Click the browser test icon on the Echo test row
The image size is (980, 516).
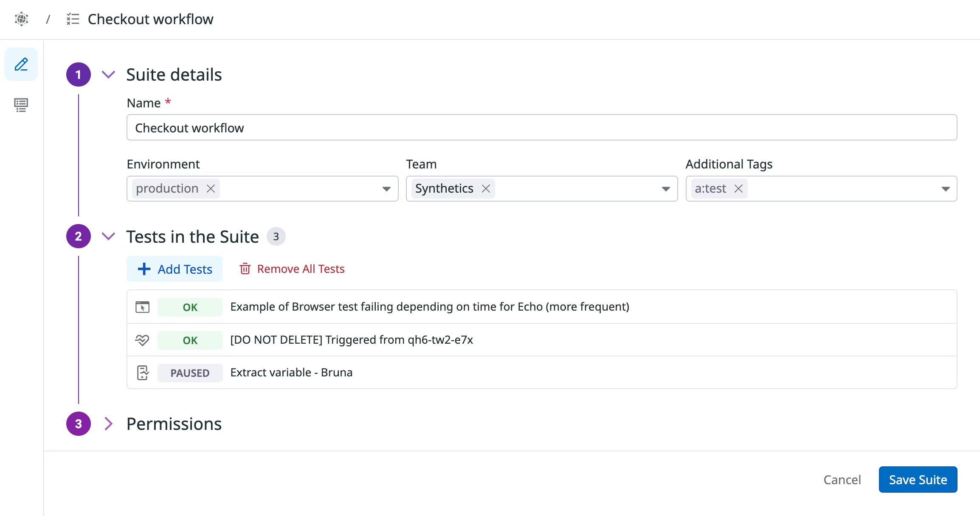click(142, 306)
